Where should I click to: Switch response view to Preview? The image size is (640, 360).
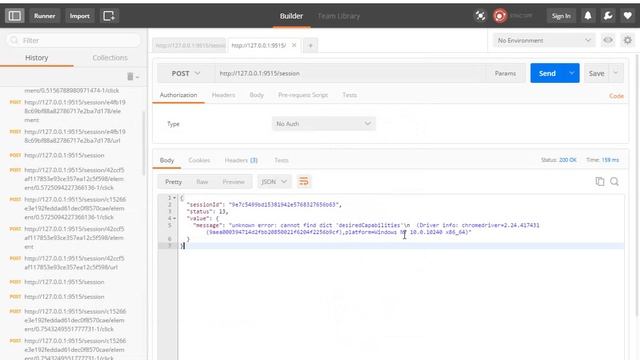click(233, 182)
